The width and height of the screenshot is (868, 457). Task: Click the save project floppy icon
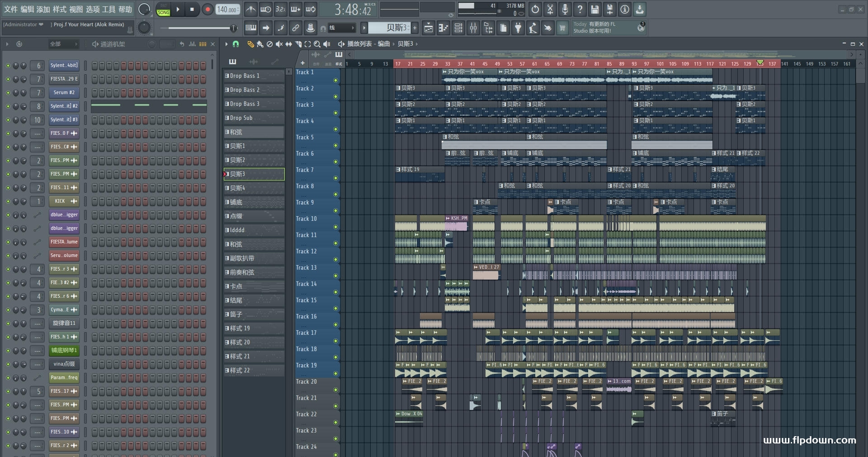coord(594,10)
